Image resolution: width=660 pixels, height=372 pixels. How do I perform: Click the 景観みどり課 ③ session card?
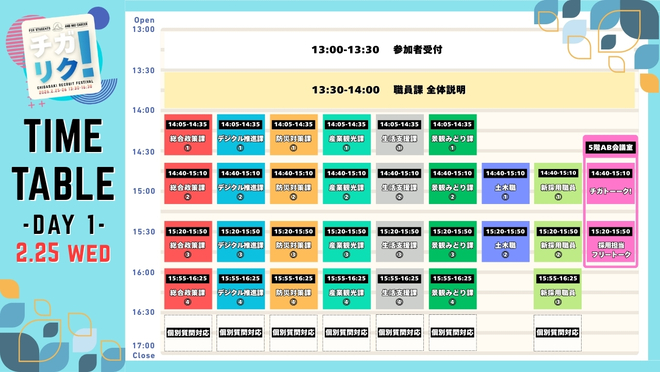(x=452, y=242)
